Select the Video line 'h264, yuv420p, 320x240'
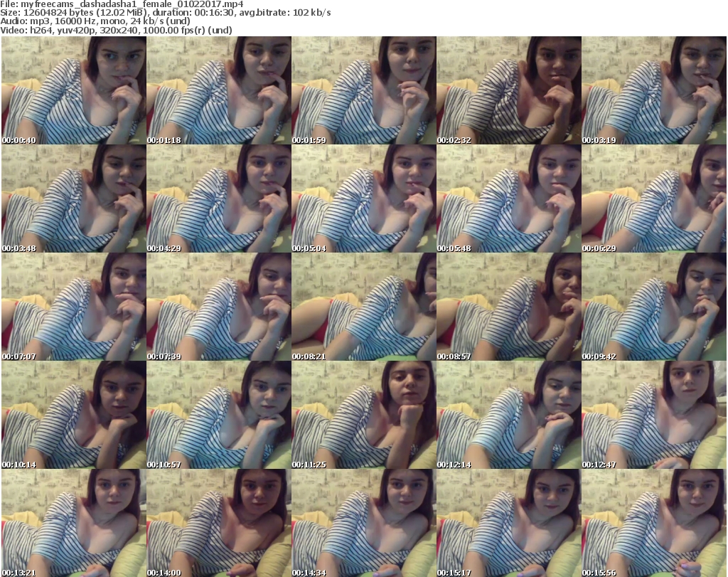This screenshot has width=728, height=577. [x=84, y=30]
